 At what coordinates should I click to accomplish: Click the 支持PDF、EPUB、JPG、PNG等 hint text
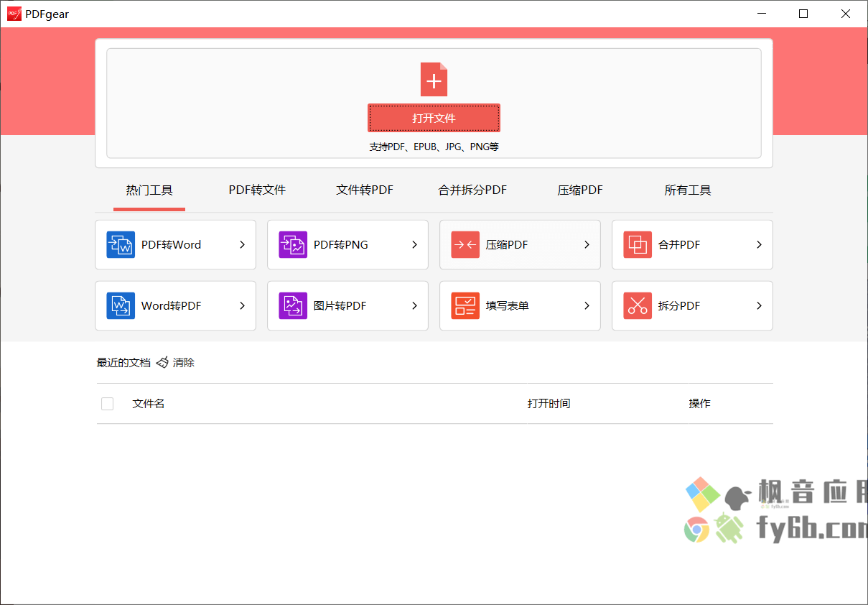[434, 147]
